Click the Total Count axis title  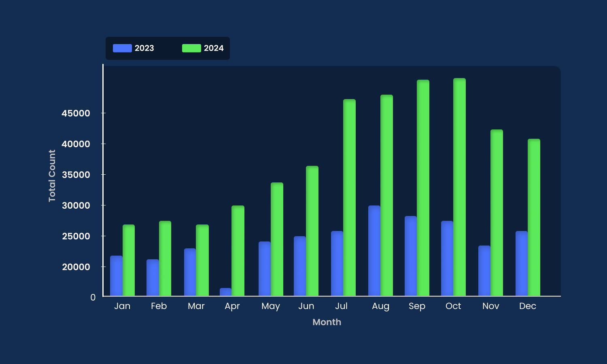[52, 175]
